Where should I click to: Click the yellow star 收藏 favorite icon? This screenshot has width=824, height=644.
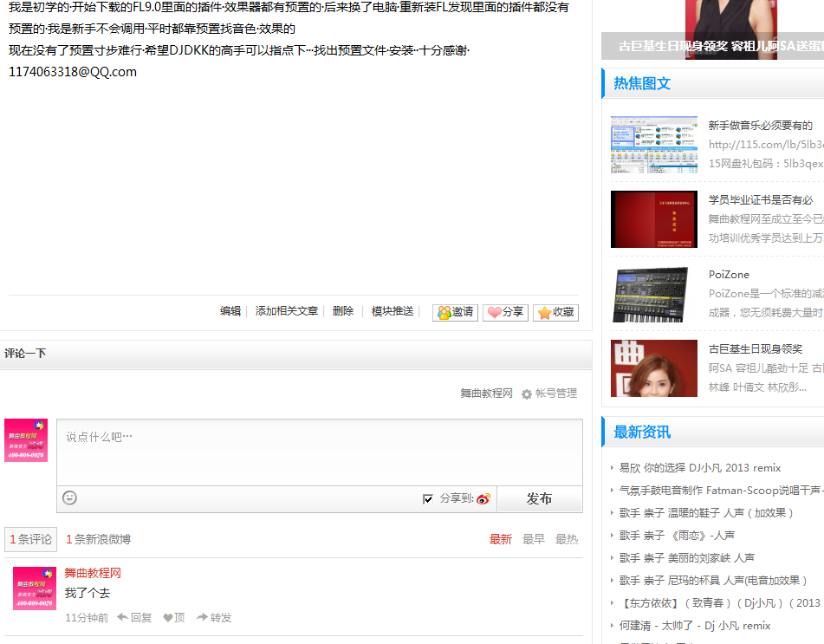[544, 310]
